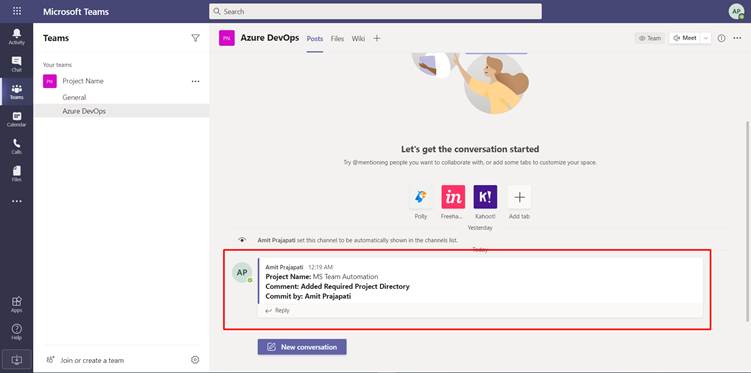Open the Calendar app
The height and width of the screenshot is (373, 751).
click(x=17, y=119)
